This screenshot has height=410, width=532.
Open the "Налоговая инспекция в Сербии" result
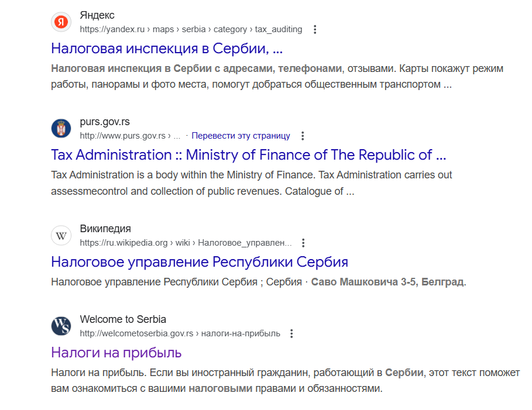167,49
